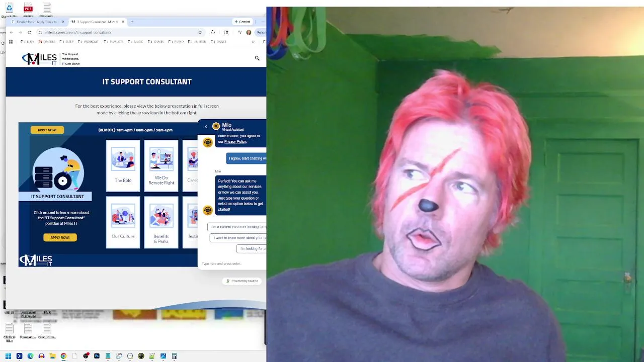Choose I'm a current customer chat option
This screenshot has height=362, width=644.
click(236, 227)
